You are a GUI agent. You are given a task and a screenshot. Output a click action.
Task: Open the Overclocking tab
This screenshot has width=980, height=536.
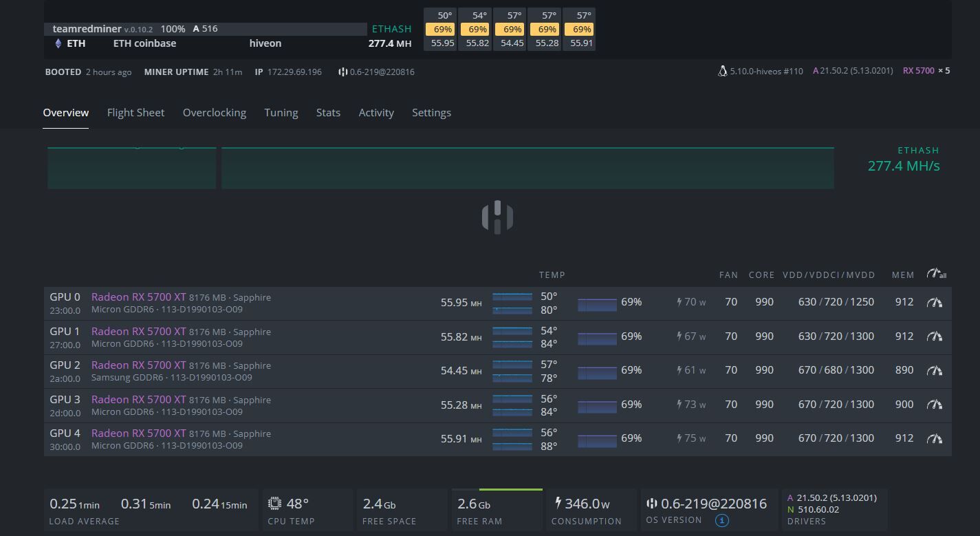(215, 113)
